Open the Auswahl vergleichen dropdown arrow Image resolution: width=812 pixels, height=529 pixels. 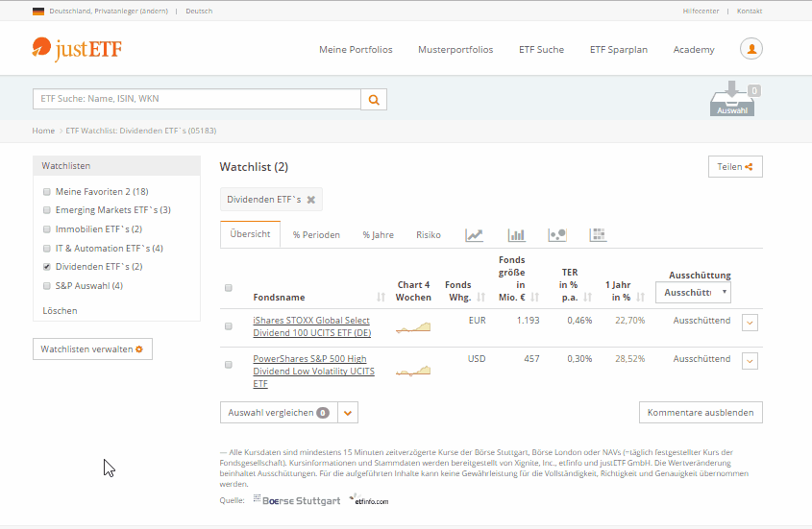tap(349, 413)
